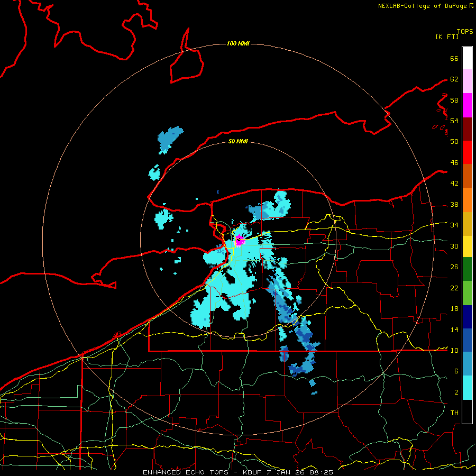Click the light orange legend swatch
Viewport: 476px width, 476px height.
[467, 200]
